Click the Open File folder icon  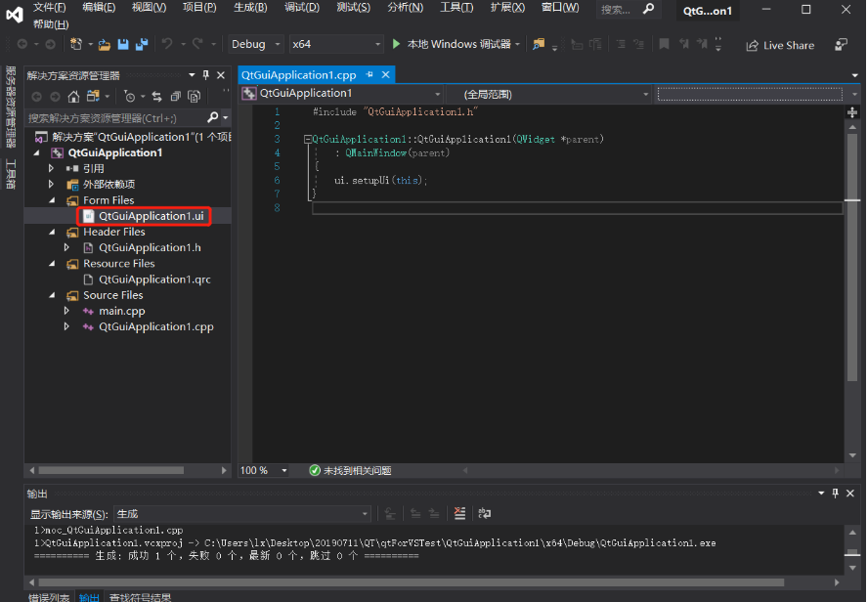(104, 45)
